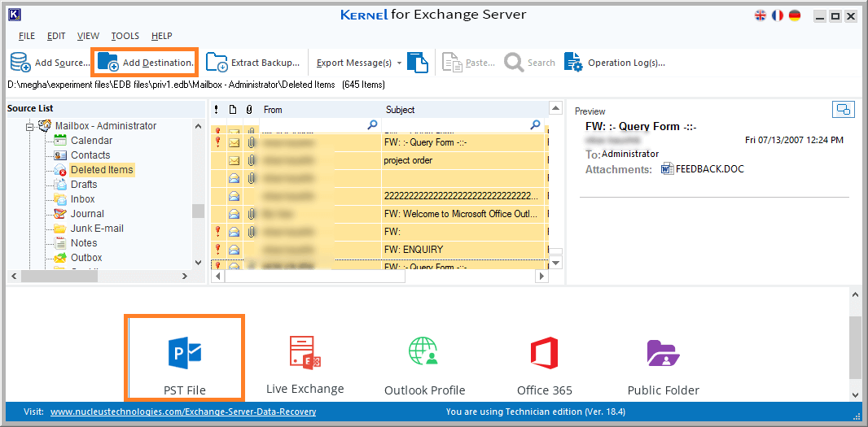This screenshot has height=427, width=868.
Task: Click the Add Source toolbar button
Action: pos(50,63)
